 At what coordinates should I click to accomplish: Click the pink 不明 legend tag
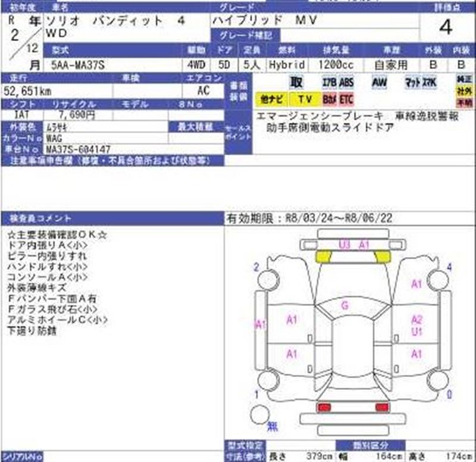point(465,102)
